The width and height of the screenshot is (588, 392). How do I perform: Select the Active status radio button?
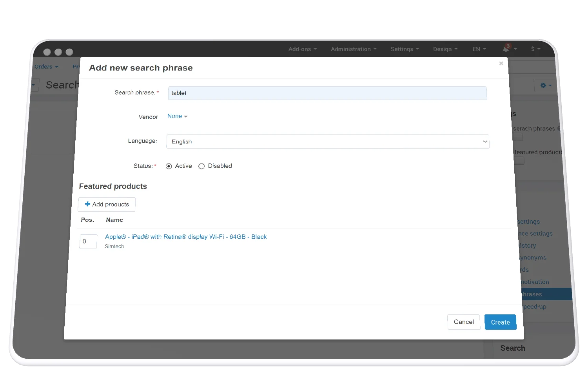point(169,166)
